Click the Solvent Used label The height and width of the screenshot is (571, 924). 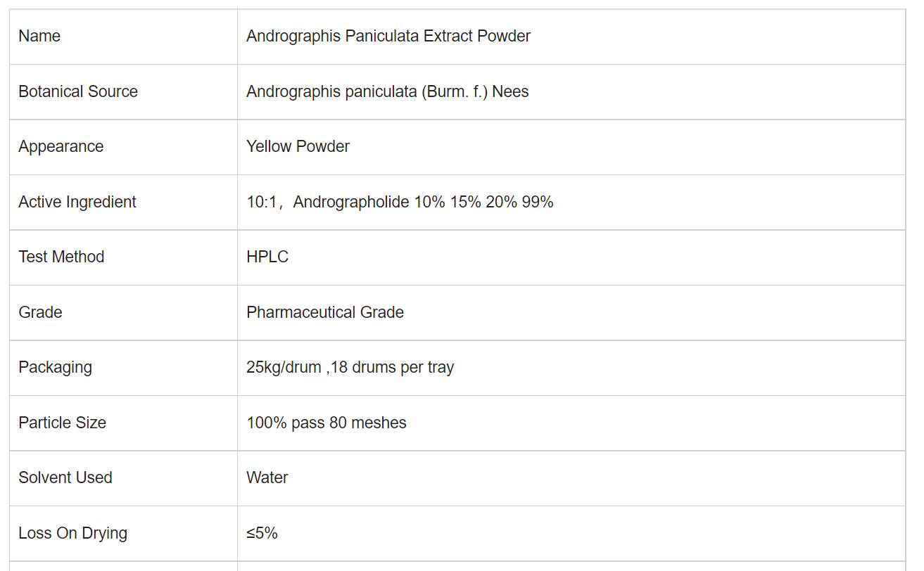coord(65,477)
